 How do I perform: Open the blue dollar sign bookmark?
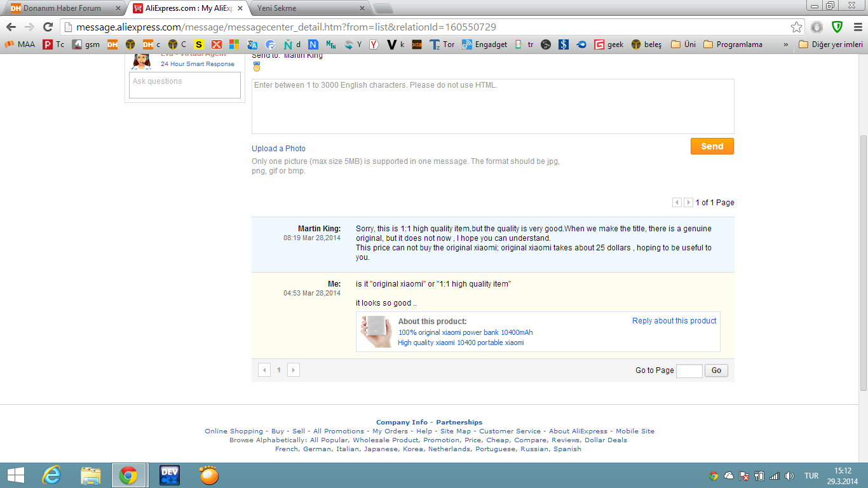(x=563, y=44)
